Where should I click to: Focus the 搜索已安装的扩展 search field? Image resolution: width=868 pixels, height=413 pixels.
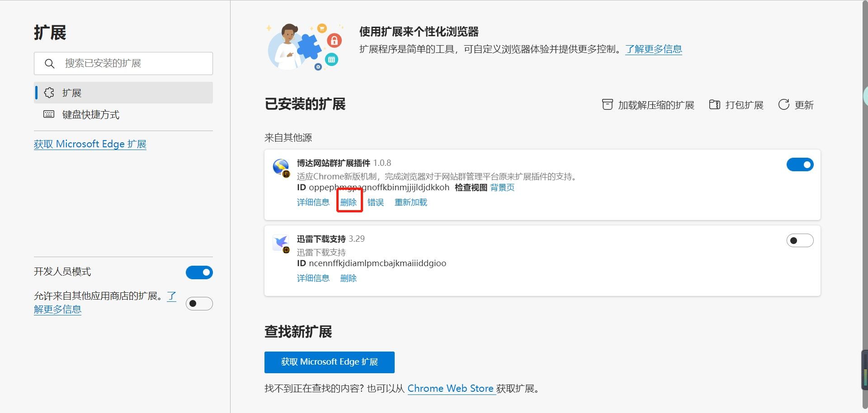pyautogui.click(x=131, y=64)
